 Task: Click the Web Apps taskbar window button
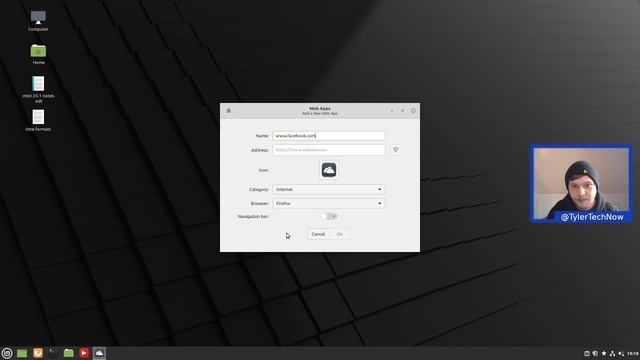99,353
